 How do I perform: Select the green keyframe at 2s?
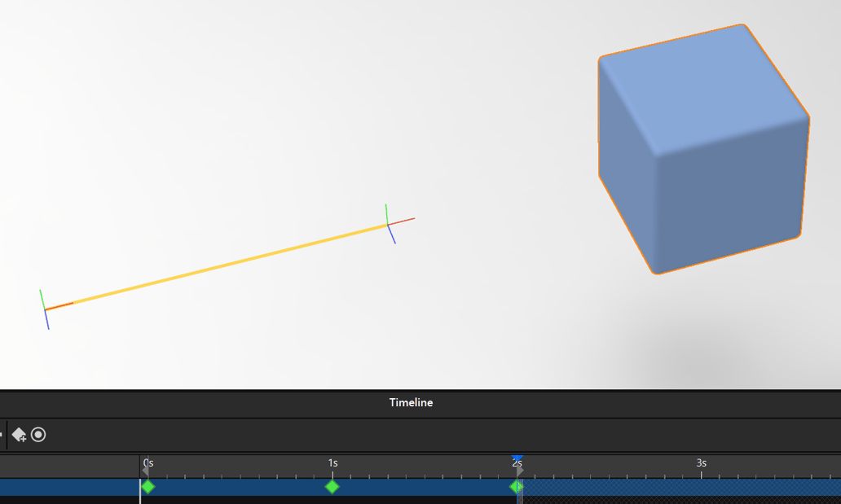517,488
